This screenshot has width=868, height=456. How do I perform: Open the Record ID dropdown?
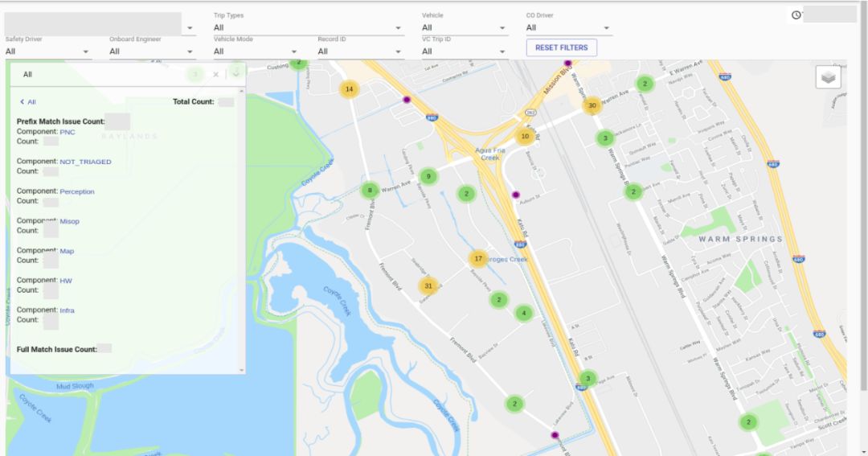[360, 51]
